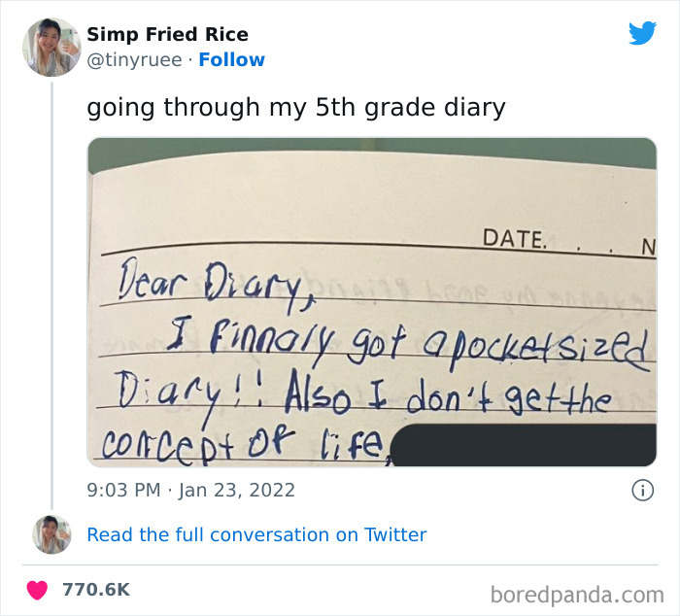Open the large profile avatar by the name

[51, 47]
